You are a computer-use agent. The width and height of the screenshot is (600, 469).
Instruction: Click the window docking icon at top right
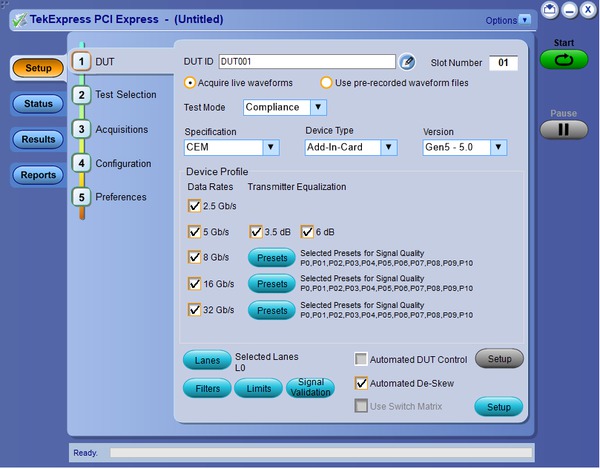tap(549, 9)
